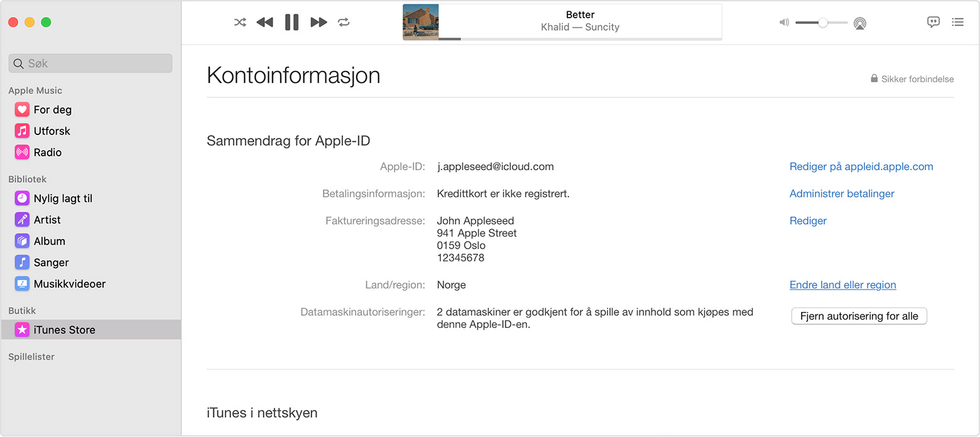Enable shuffle playback
980x437 pixels.
click(239, 22)
